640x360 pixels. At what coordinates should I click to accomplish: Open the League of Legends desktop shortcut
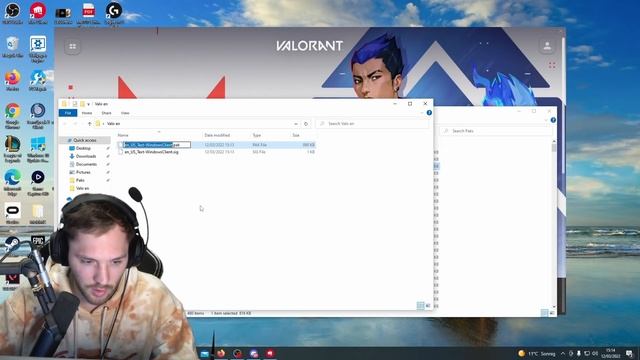coord(12,149)
